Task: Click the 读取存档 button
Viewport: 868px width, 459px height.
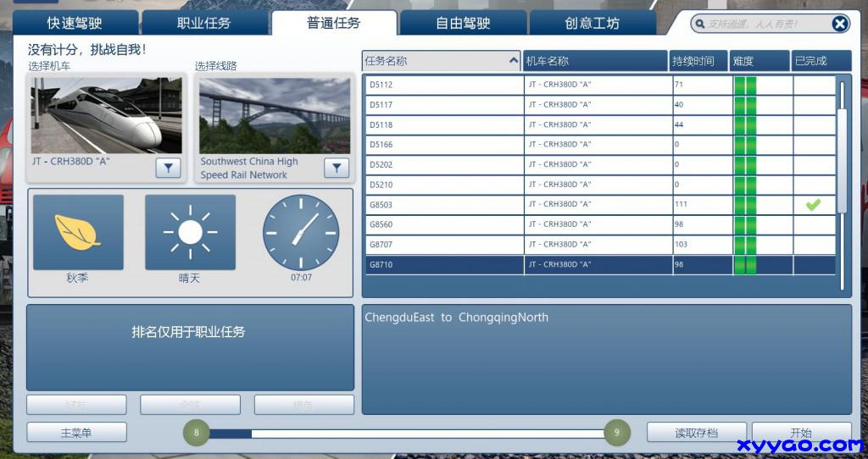Action: (x=696, y=433)
